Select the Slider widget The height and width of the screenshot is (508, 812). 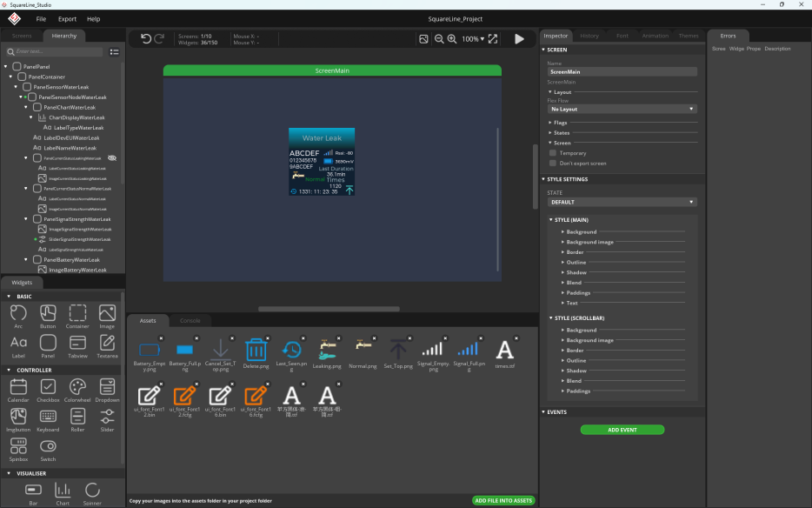coord(107,420)
